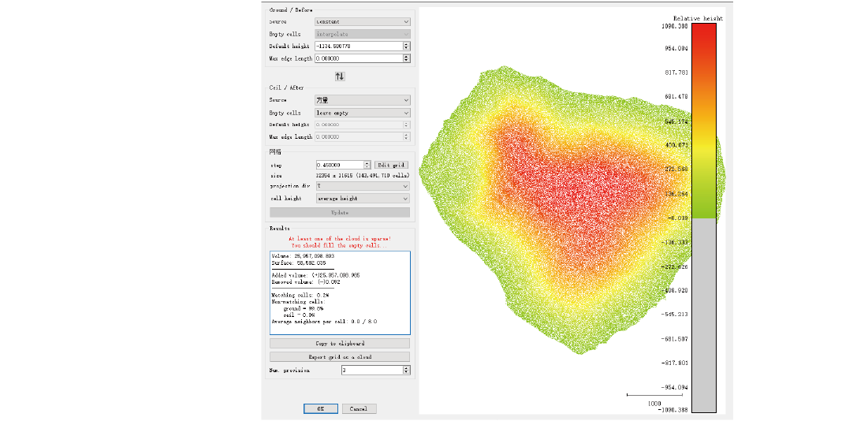Open the projection direction dropdown
Screen dimensions: 868x421
(x=362, y=186)
